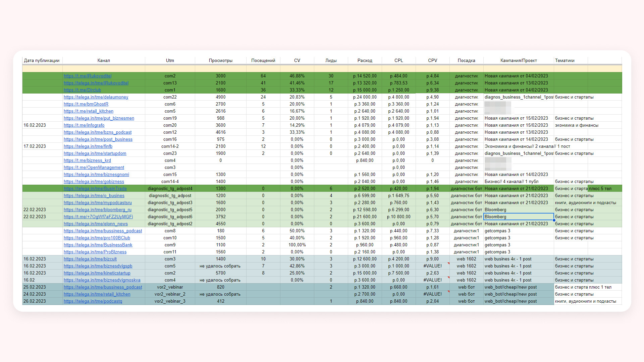The width and height of the screenshot is (644, 362).
Task: Click the bloomberg_ru channel link
Action: pos(98,210)
